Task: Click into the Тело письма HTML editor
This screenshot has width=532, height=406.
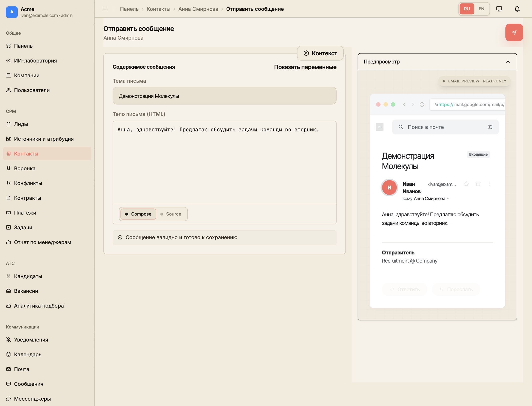Action: (x=225, y=162)
